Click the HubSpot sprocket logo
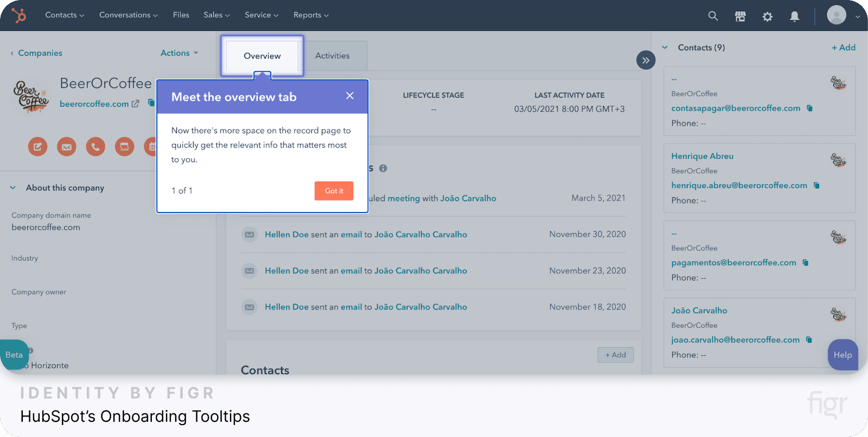The image size is (868, 437). [x=19, y=15]
